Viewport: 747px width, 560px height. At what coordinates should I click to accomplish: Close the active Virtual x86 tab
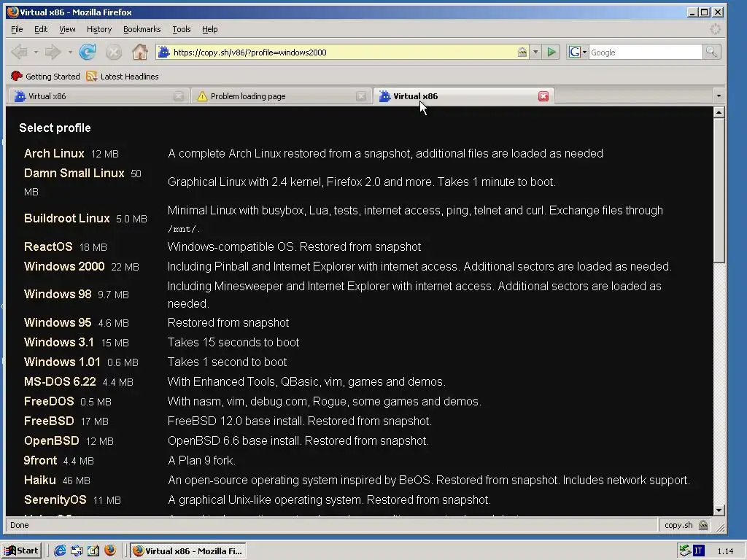pyautogui.click(x=543, y=96)
